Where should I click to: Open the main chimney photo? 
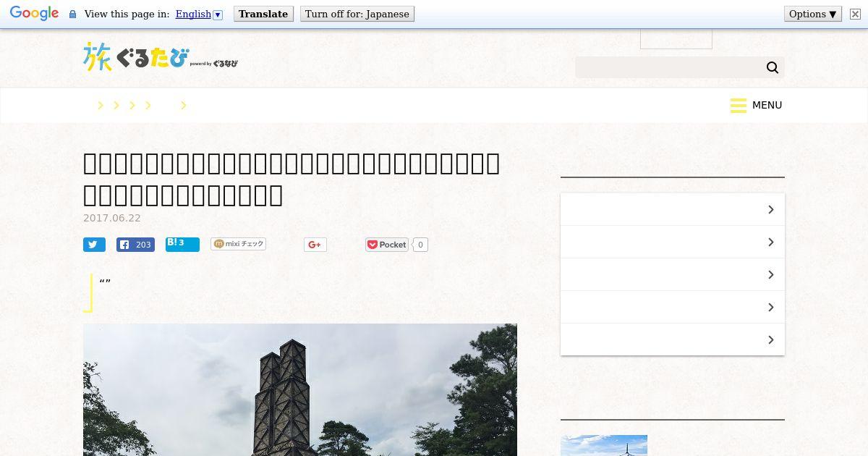(x=300, y=389)
